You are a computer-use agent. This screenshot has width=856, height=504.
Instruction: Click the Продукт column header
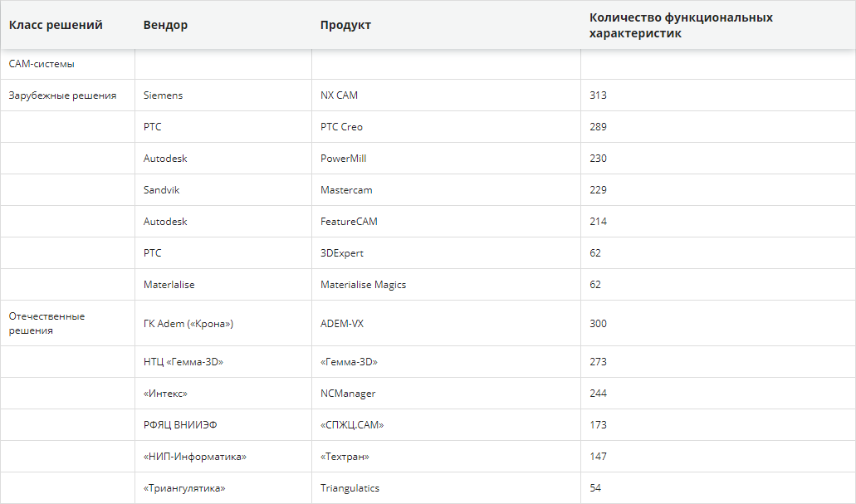pyautogui.click(x=446, y=25)
